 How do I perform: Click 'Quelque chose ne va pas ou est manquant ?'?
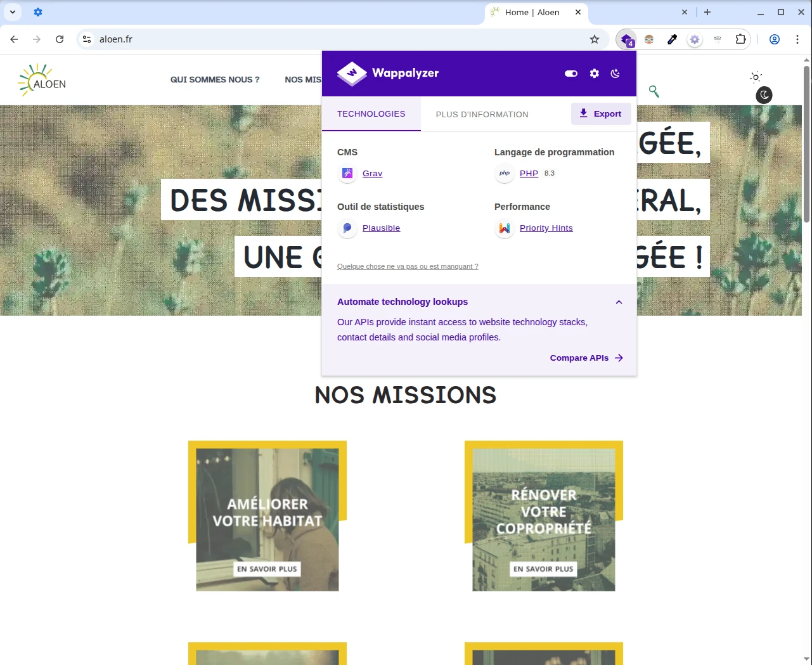pos(408,266)
